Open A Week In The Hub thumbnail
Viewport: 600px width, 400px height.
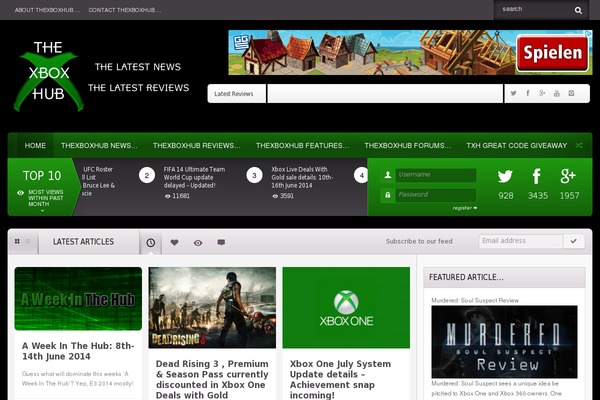[78, 299]
